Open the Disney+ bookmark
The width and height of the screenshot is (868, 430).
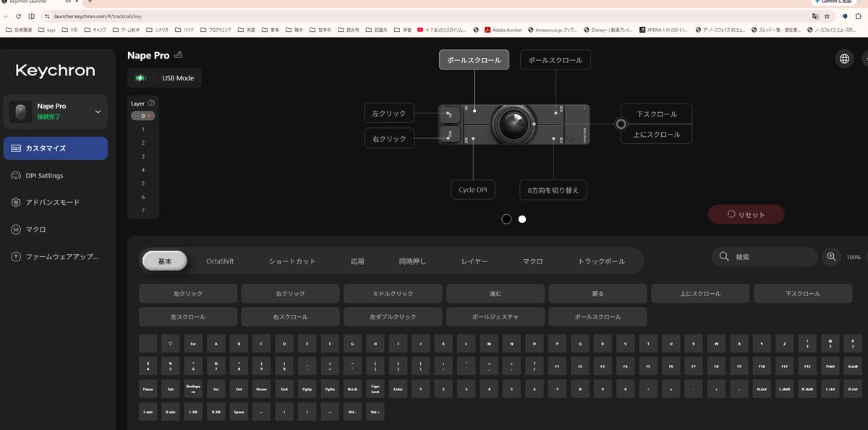608,30
